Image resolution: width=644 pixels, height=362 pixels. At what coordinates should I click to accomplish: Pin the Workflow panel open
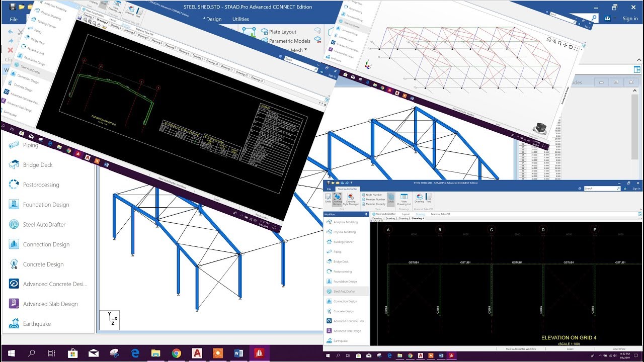366,214
